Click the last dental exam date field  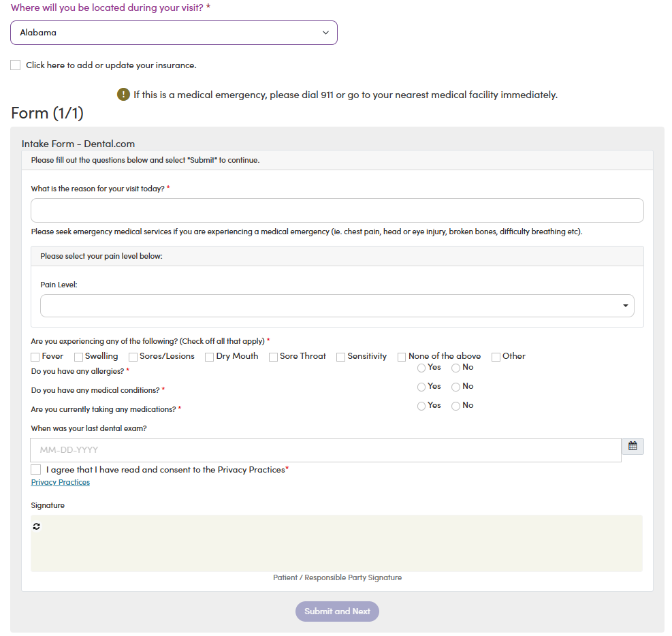click(325, 450)
